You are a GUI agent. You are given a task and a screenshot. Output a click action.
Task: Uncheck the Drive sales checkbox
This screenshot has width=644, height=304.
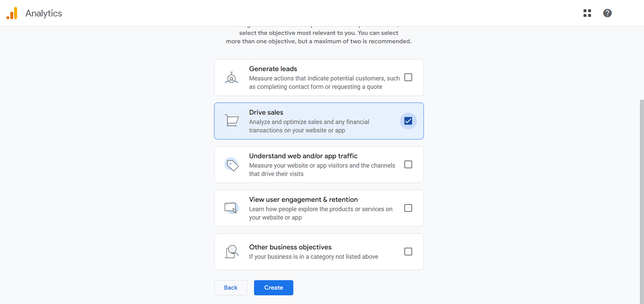pos(408,121)
